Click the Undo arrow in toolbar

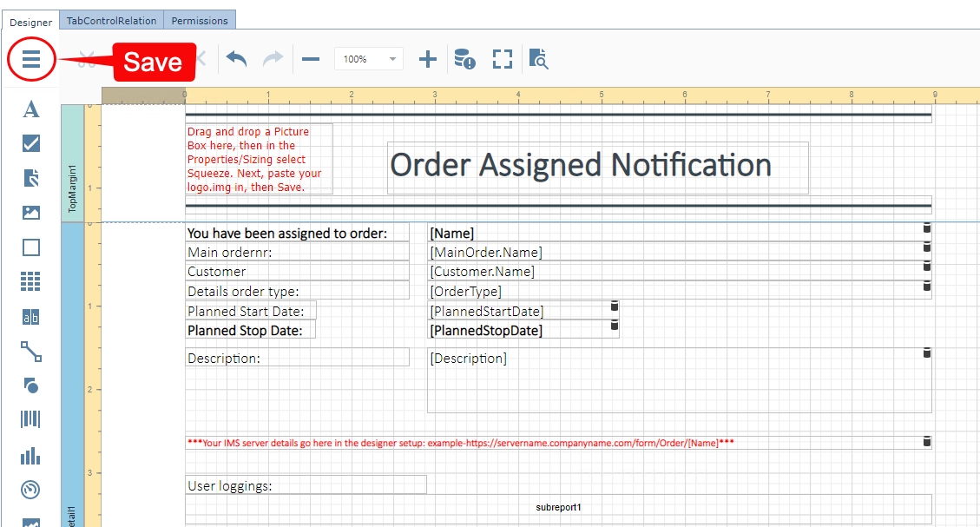(236, 59)
